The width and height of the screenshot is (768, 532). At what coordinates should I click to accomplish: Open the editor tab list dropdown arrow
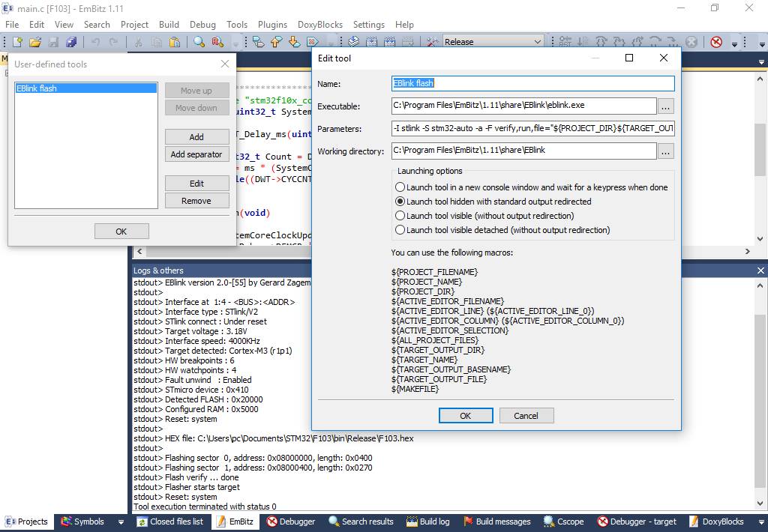[761, 62]
